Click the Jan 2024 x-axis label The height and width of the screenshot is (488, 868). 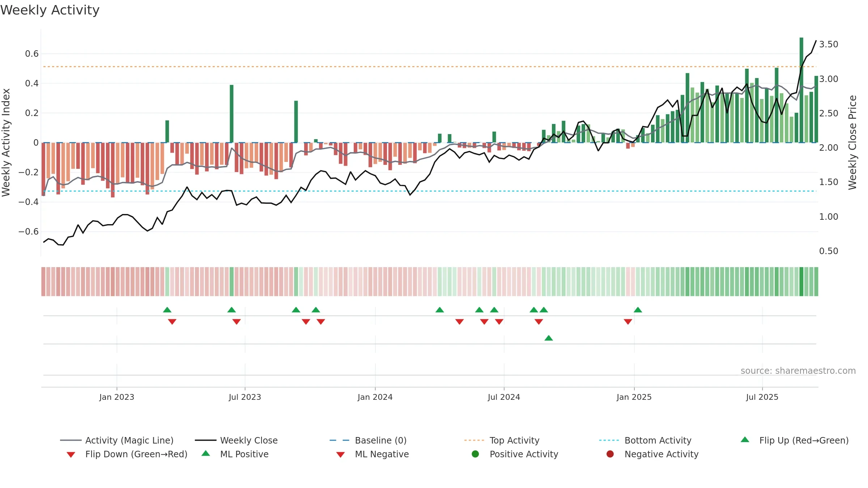pos(375,397)
